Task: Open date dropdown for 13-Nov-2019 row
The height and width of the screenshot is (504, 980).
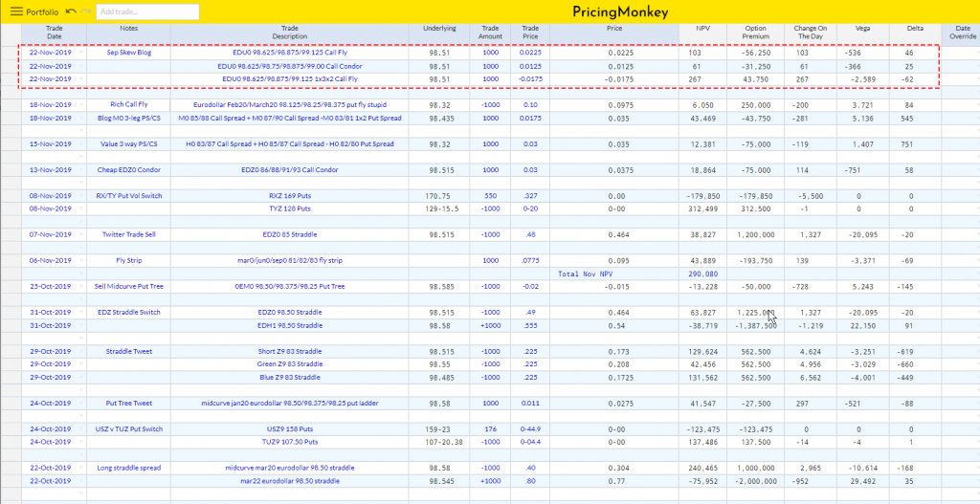Action: point(81,170)
